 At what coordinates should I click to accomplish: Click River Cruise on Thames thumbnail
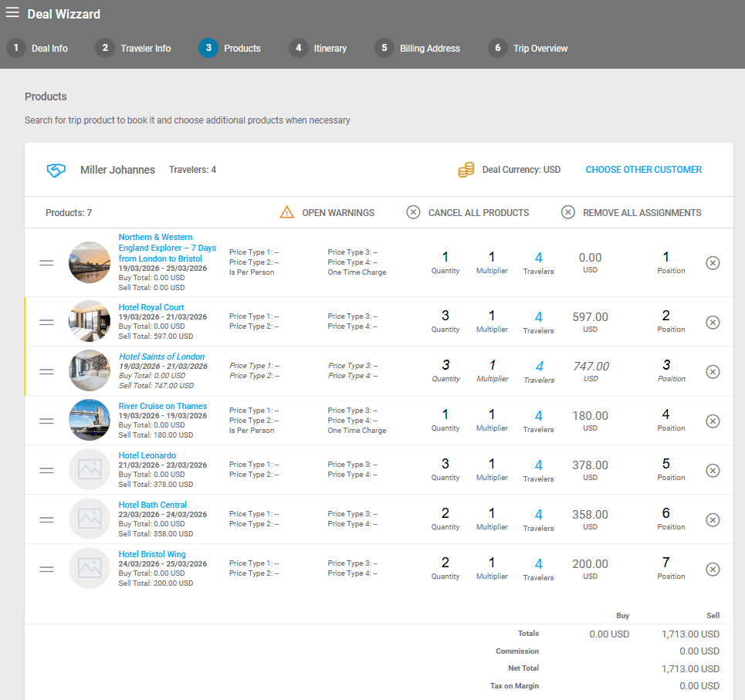point(90,421)
